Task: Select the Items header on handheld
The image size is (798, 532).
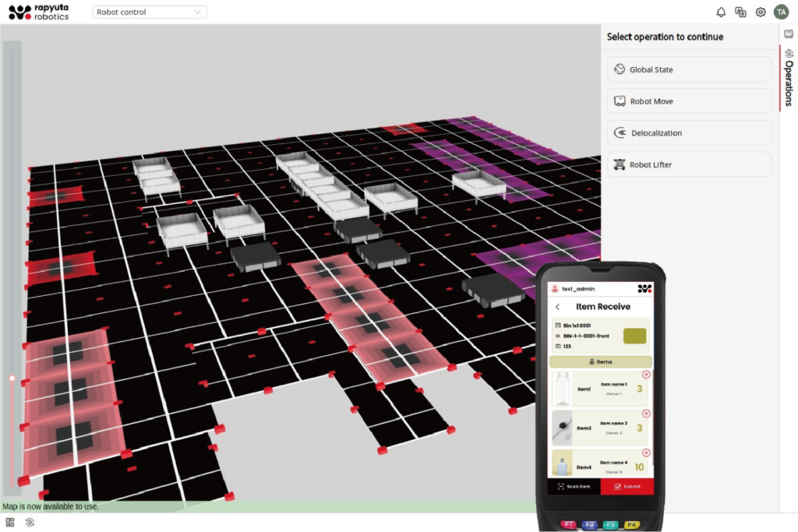Action: pyautogui.click(x=601, y=361)
